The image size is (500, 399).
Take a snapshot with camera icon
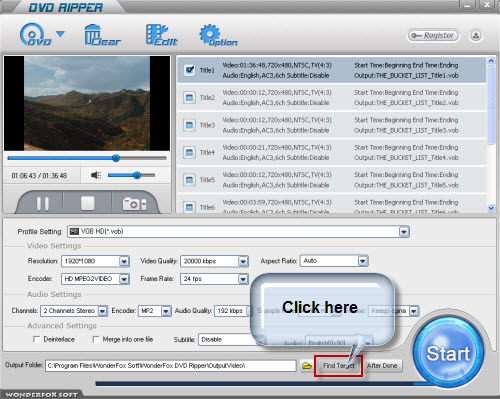(134, 204)
